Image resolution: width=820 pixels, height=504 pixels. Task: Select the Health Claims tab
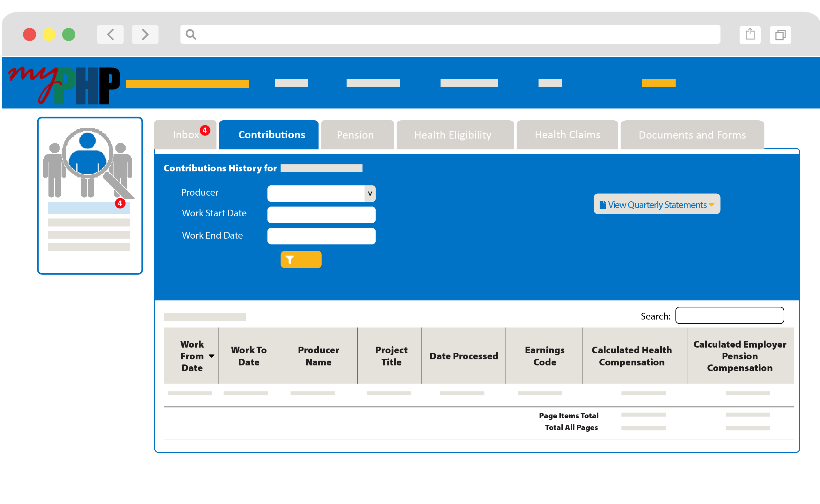pyautogui.click(x=567, y=135)
